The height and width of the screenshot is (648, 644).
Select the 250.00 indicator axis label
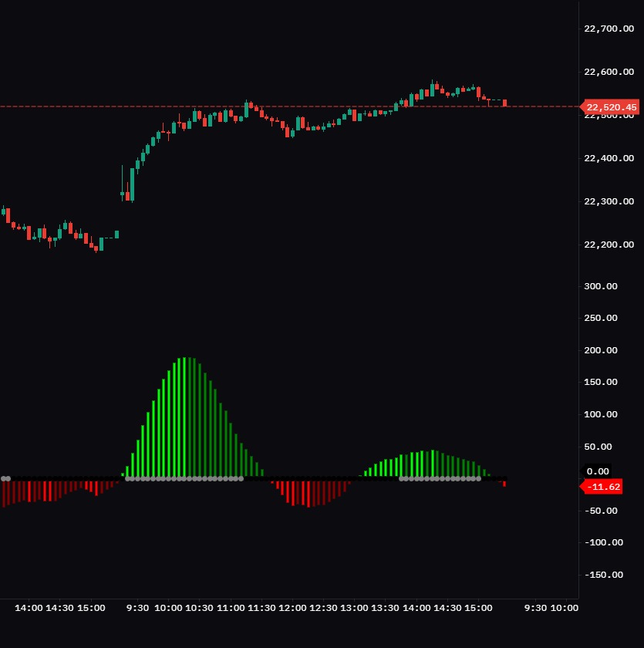601,318
